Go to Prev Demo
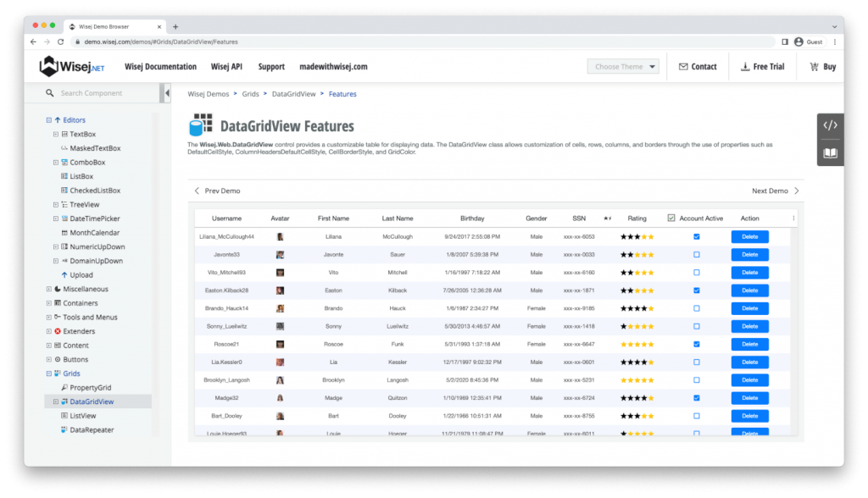The height and width of the screenshot is (498, 868). [x=217, y=191]
